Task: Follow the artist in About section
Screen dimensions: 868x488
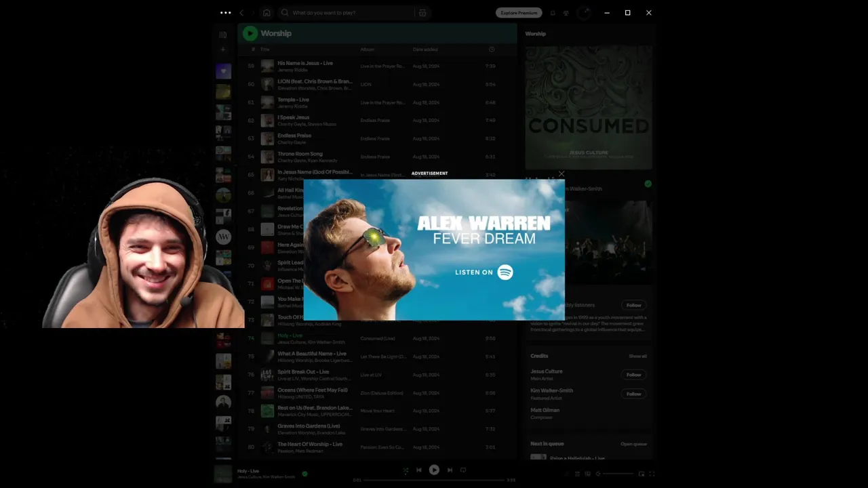Action: (x=633, y=305)
